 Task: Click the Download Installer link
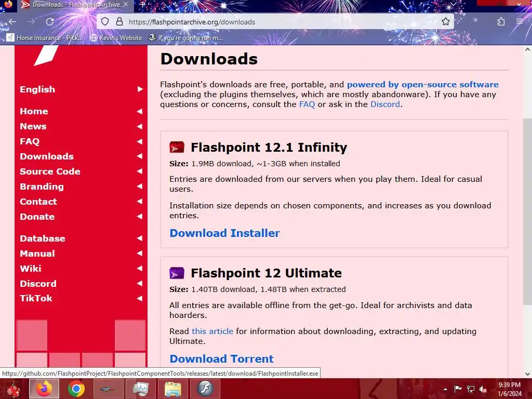point(224,233)
